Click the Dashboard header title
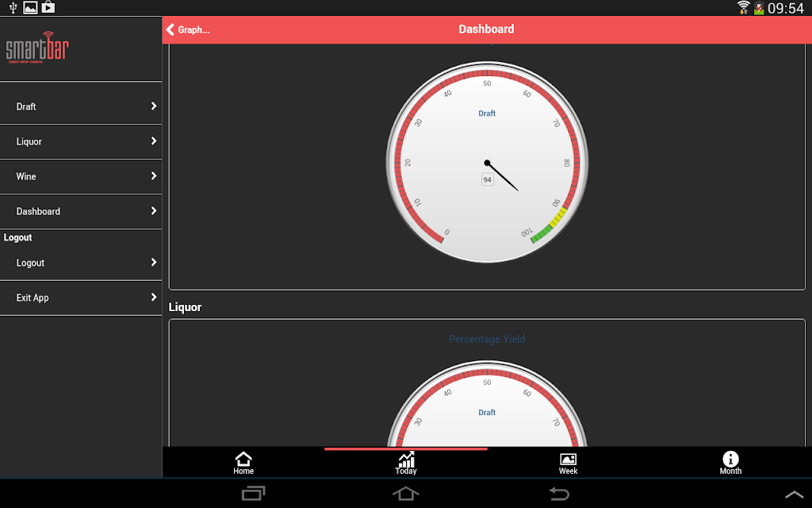The height and width of the screenshot is (508, 812). pos(486,29)
